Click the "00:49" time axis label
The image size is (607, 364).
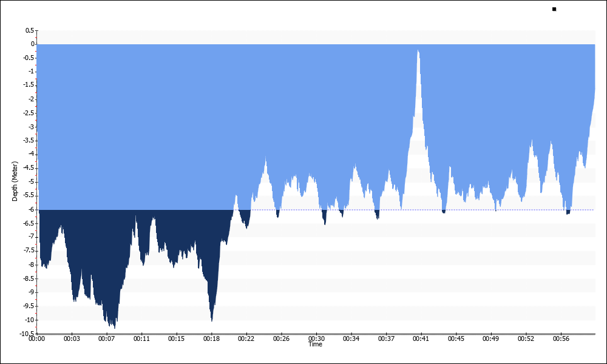tap(491, 339)
